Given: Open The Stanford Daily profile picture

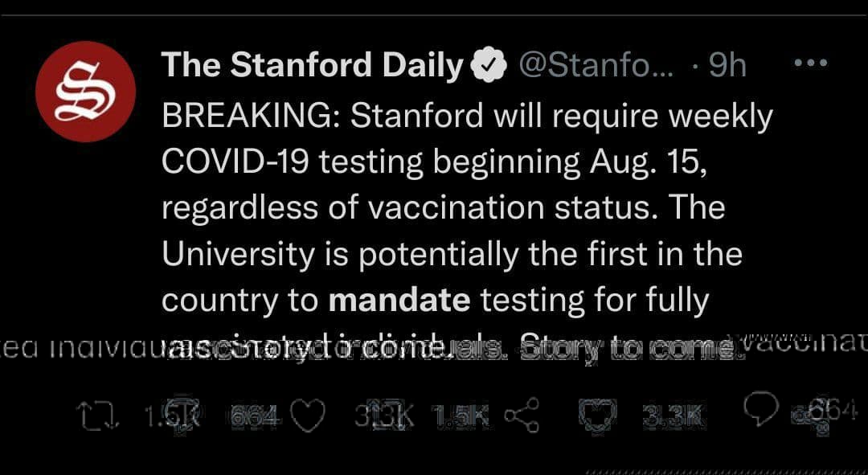Looking at the screenshot, I should coord(85,91).
